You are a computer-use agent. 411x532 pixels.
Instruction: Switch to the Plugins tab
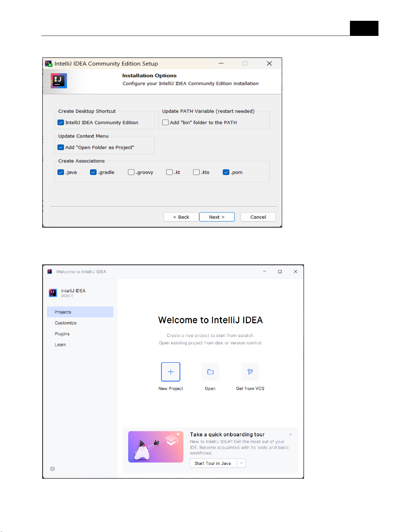click(62, 334)
